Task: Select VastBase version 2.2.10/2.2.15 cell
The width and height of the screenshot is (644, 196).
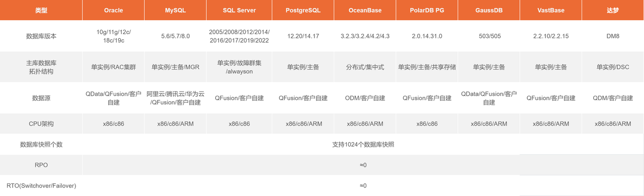Action: (550, 36)
